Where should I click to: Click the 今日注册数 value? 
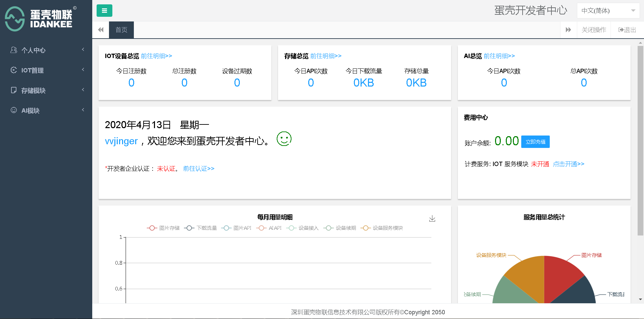[131, 83]
